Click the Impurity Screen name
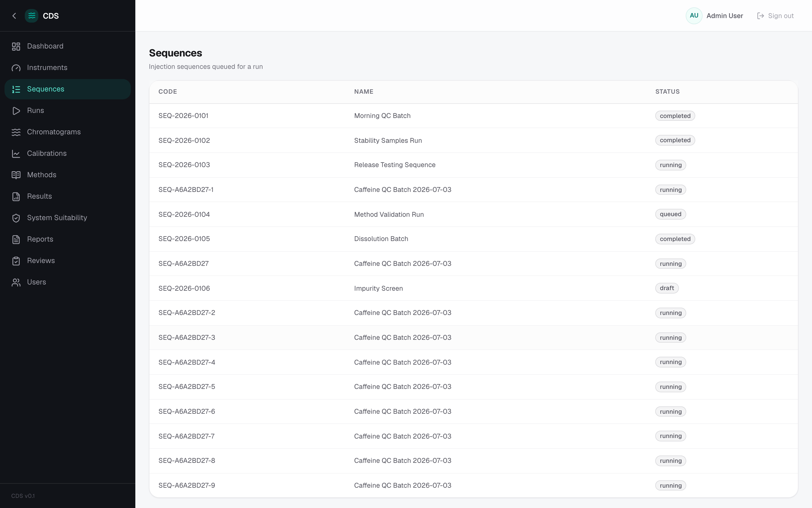Screen dimensions: 812x508 coord(378,288)
